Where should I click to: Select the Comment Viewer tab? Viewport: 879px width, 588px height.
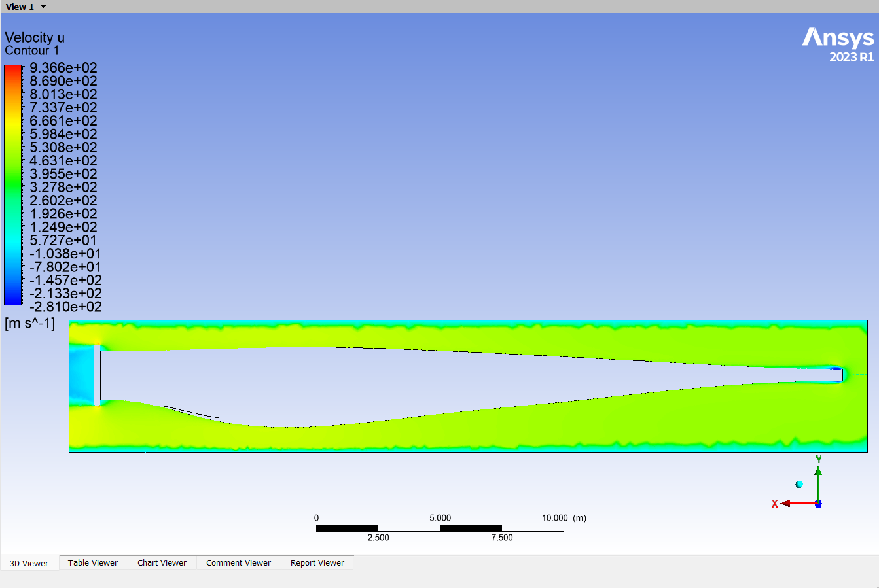[x=238, y=562]
